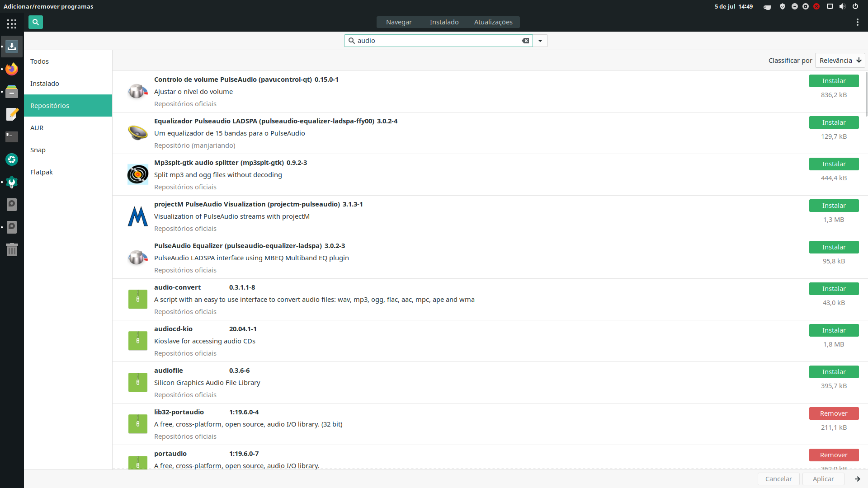Click the audiocd-kio green package icon

[x=138, y=341]
